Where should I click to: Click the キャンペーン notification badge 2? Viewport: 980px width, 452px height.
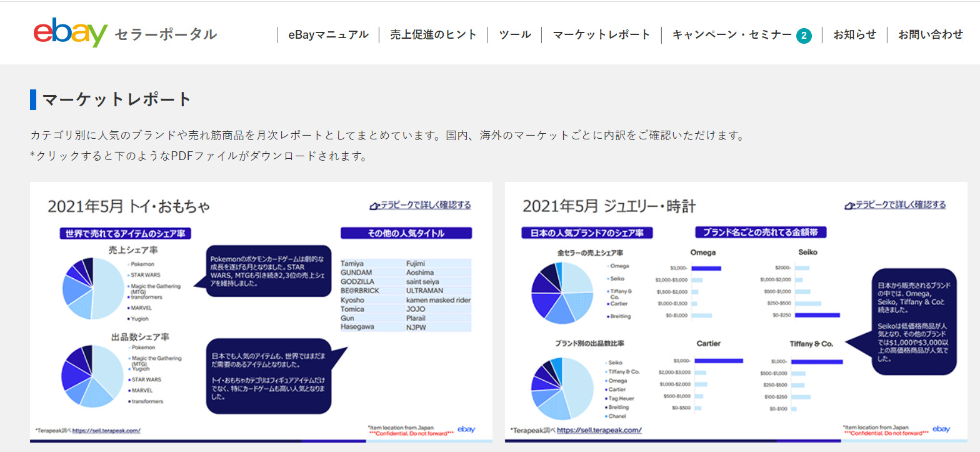[x=804, y=36]
